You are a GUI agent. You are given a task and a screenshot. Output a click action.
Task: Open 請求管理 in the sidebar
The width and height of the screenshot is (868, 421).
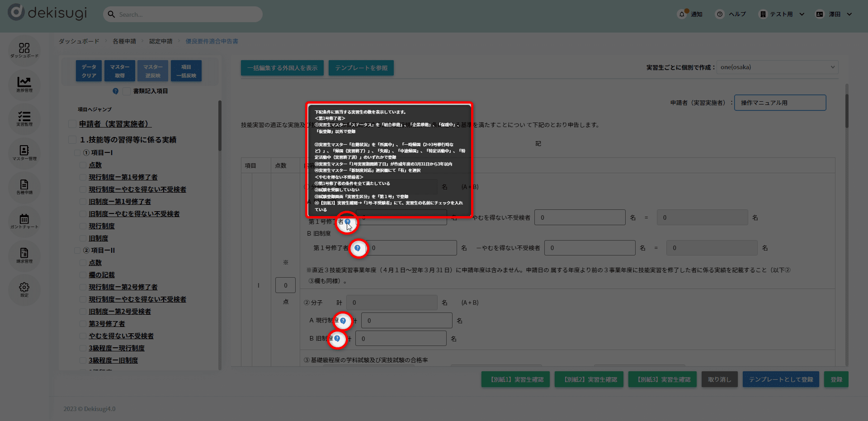(24, 255)
